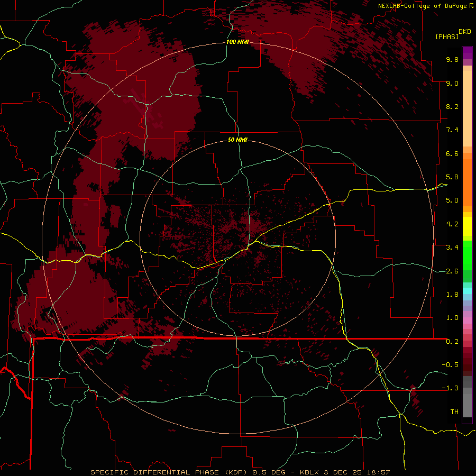Image resolution: width=476 pixels, height=476 pixels.
Task: Click the DKD label above the color scale
Action: [465, 32]
